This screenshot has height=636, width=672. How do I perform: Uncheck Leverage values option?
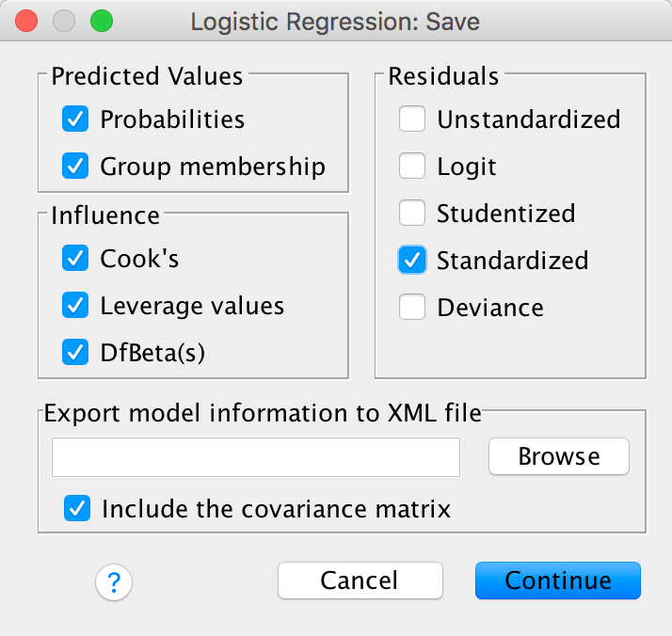74,306
